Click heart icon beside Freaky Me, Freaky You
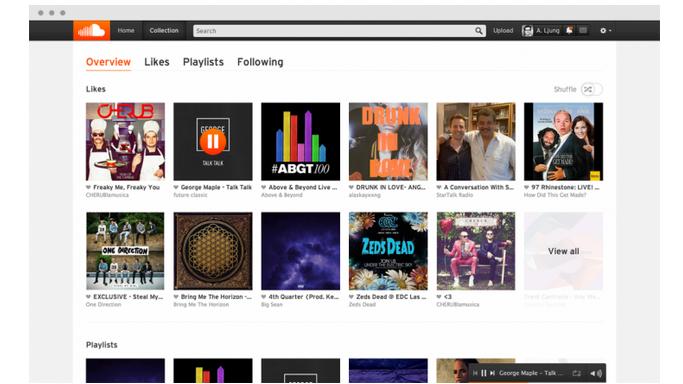The image size is (683, 384). 88,187
